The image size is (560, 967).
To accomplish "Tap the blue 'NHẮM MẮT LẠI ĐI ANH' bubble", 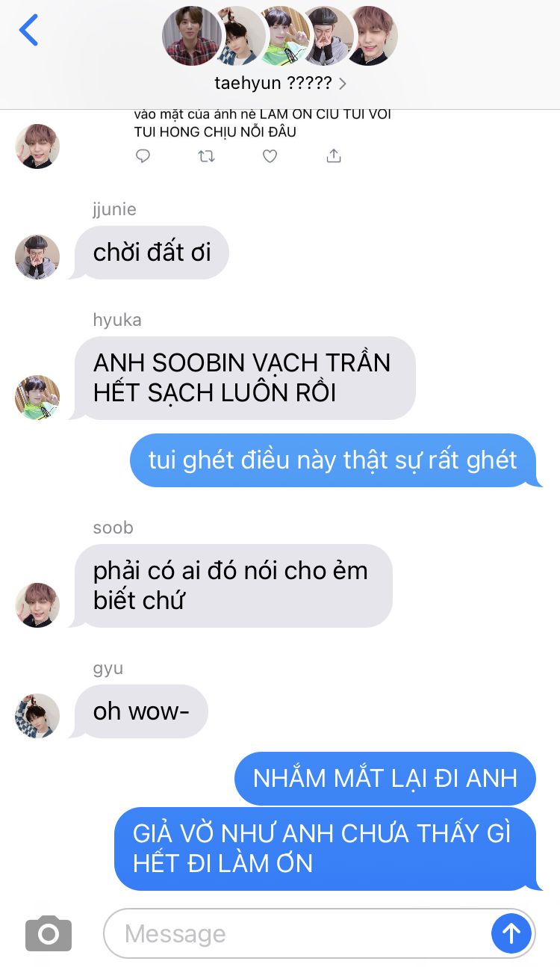I will pos(385,779).
